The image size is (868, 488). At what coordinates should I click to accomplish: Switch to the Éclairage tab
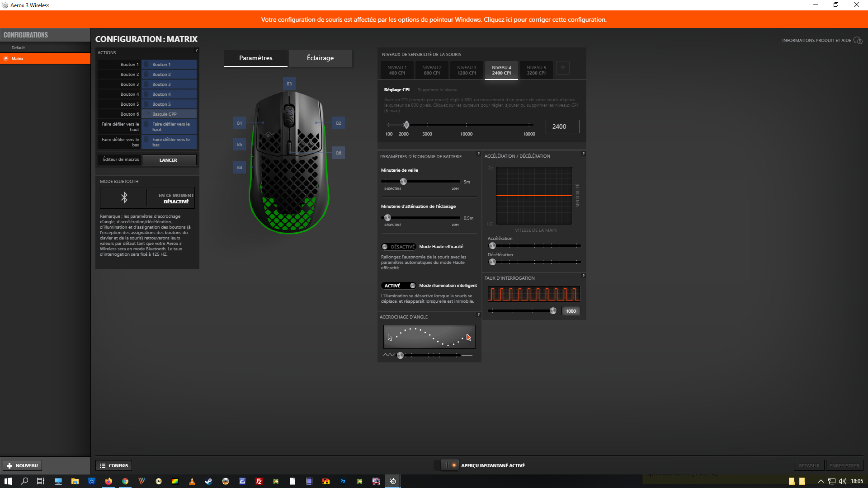[x=321, y=58]
